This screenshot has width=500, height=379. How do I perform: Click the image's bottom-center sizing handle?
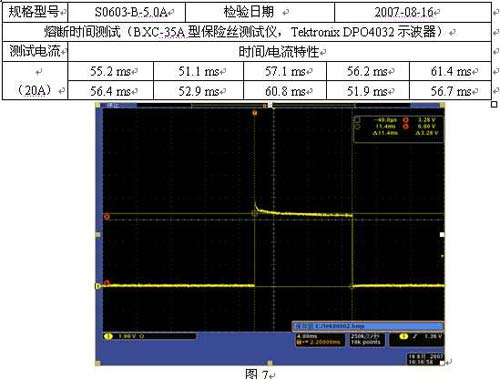270,363
